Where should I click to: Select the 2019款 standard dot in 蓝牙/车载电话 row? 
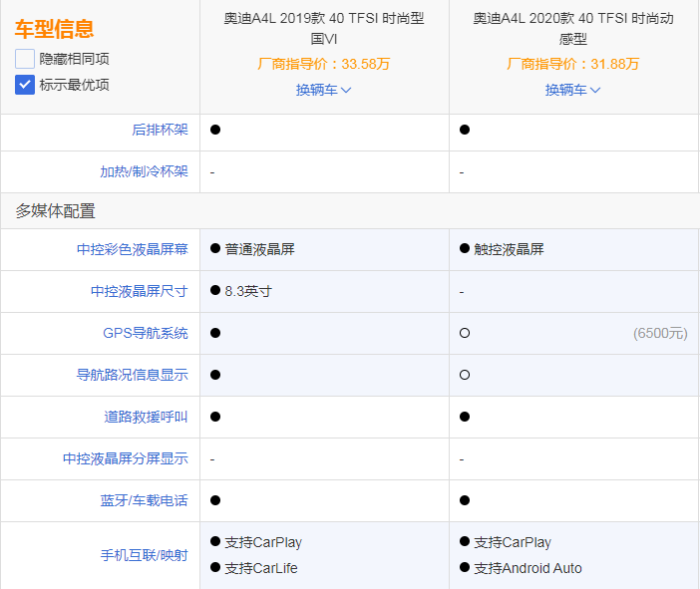[x=215, y=500]
